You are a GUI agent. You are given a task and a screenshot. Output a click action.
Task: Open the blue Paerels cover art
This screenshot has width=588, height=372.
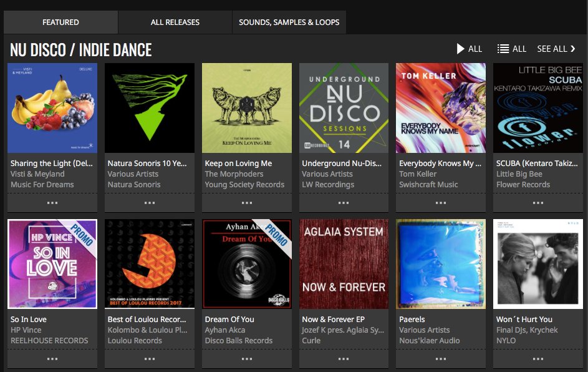click(x=441, y=264)
